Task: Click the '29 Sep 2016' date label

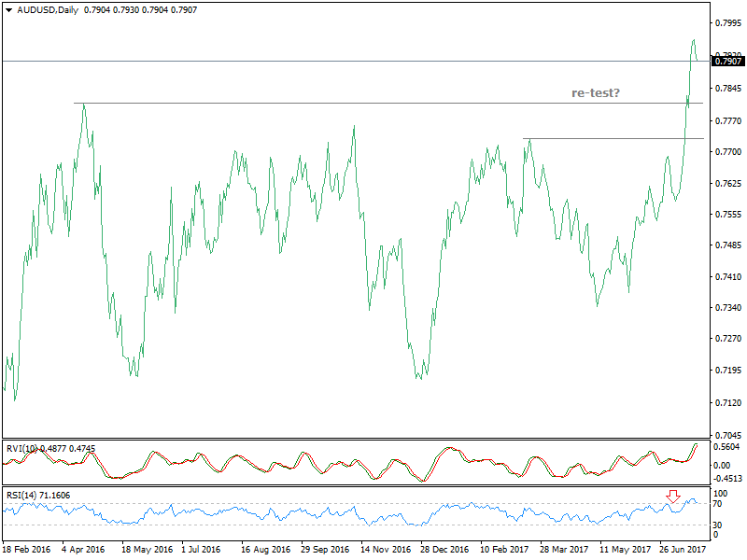Action: click(x=324, y=551)
